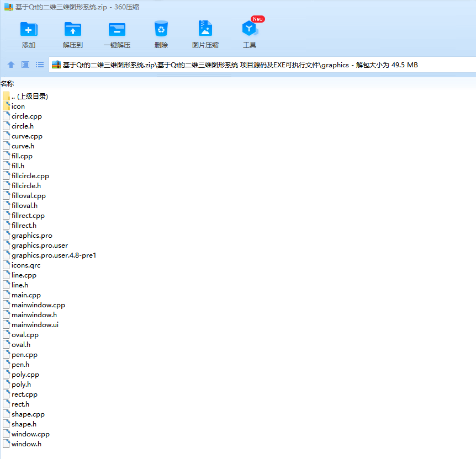Select the graphics.pro file

click(28, 236)
